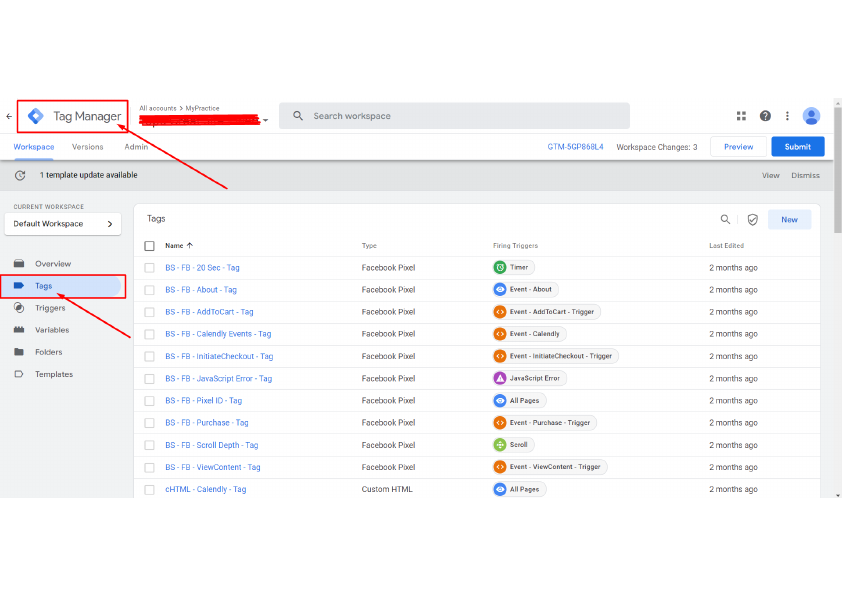
Task: Click the Tag Manager diamond logo
Action: coord(36,116)
